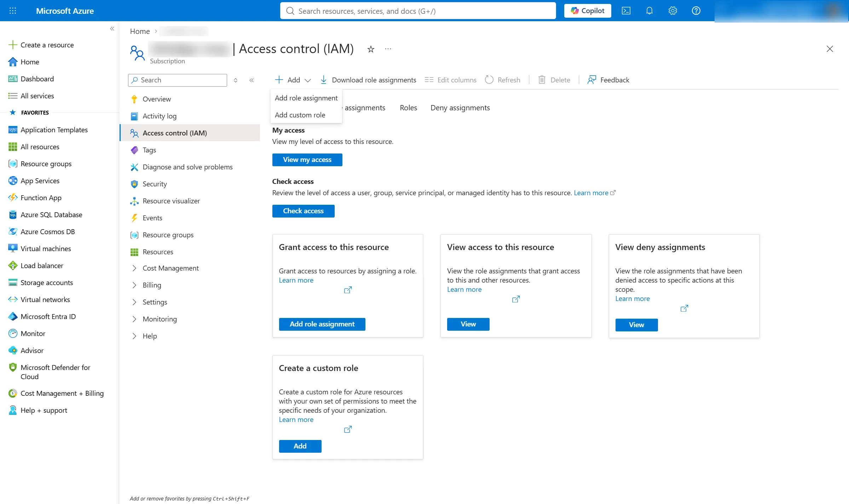The image size is (849, 504).
Task: Open notifications bell icon
Action: tap(649, 11)
